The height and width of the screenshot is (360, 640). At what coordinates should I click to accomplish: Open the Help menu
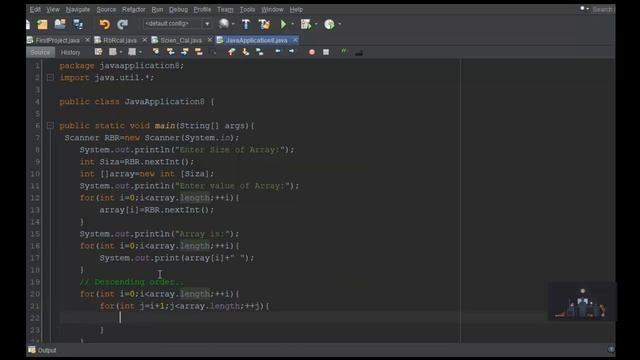296,9
